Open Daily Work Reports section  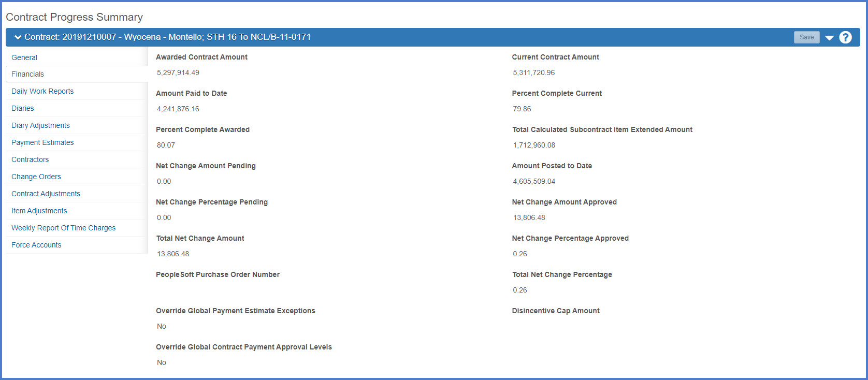pyautogui.click(x=42, y=91)
